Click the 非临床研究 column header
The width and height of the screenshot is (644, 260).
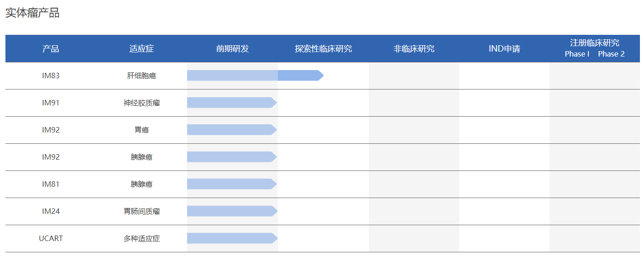tap(414, 49)
